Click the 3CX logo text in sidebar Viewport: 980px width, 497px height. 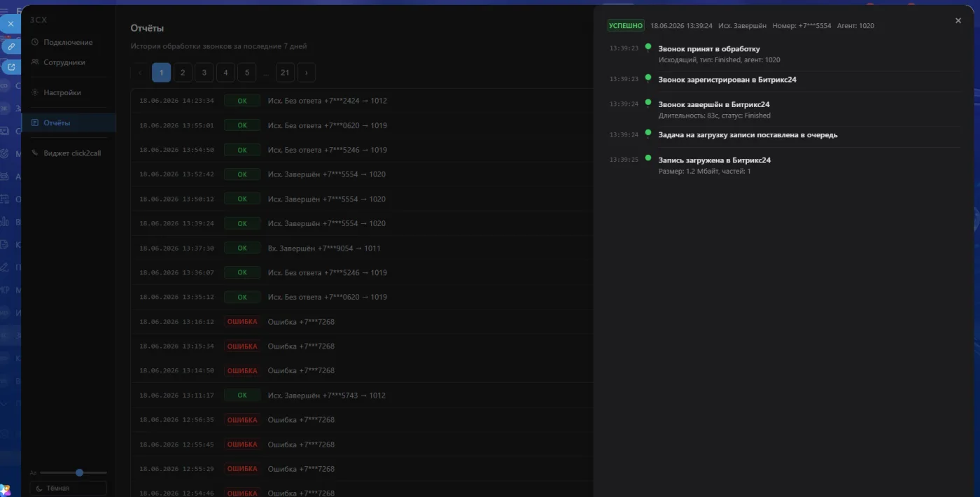tap(38, 20)
